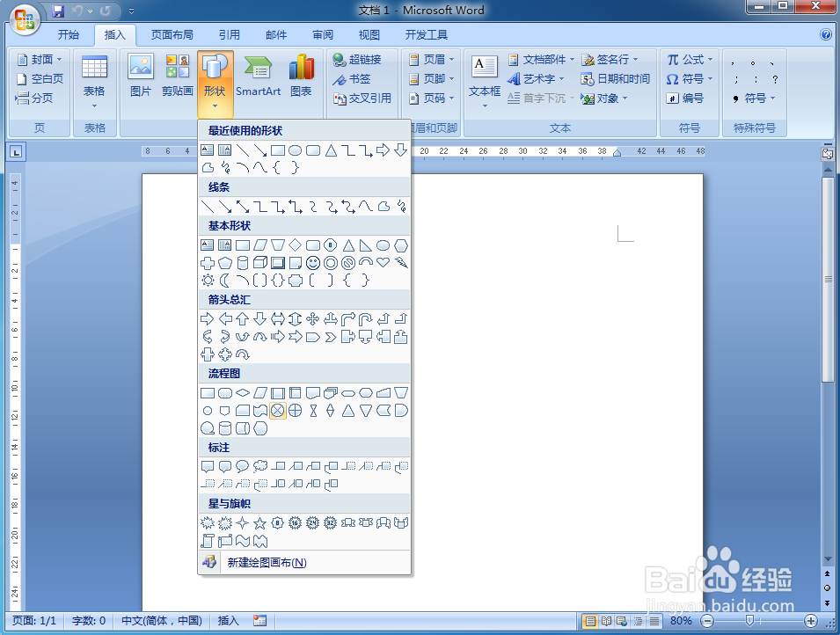Viewport: 840px width, 635px height.
Task: Select the wave banner shape
Action: (x=243, y=541)
